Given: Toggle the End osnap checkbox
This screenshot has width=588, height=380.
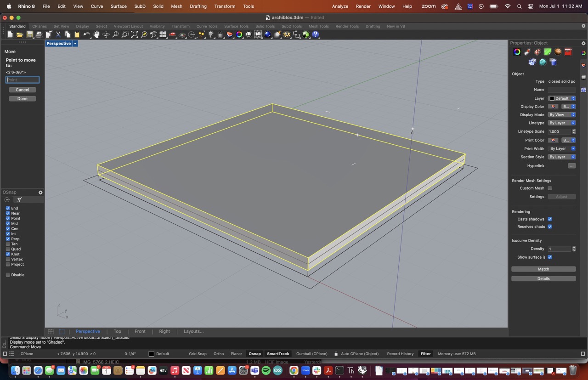Looking at the screenshot, I should 8,208.
